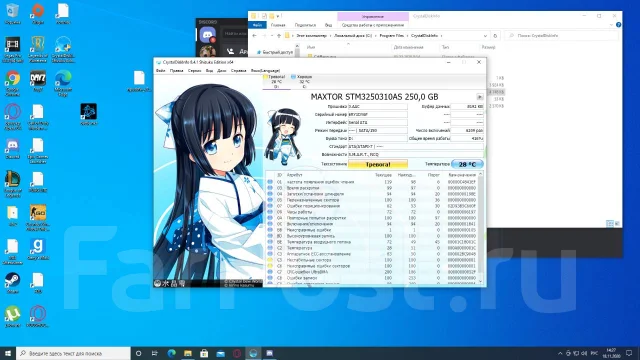The width and height of the screenshot is (640, 360).
Task: Click the Program Files breadcrumb in address bar
Action: pos(391,36)
